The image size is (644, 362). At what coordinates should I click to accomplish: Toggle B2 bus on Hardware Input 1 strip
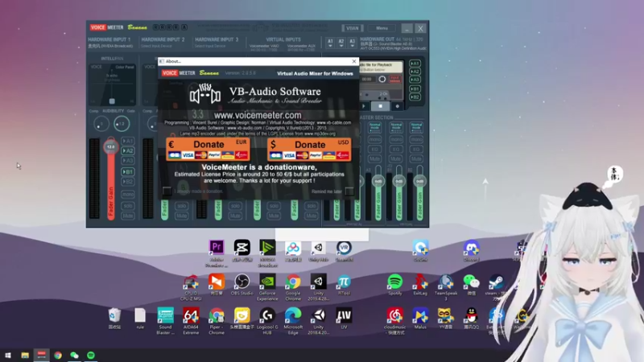point(128,182)
